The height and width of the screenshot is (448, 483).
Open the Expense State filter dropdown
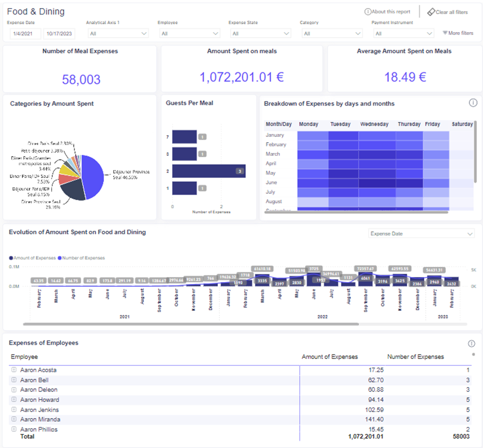[260, 34]
